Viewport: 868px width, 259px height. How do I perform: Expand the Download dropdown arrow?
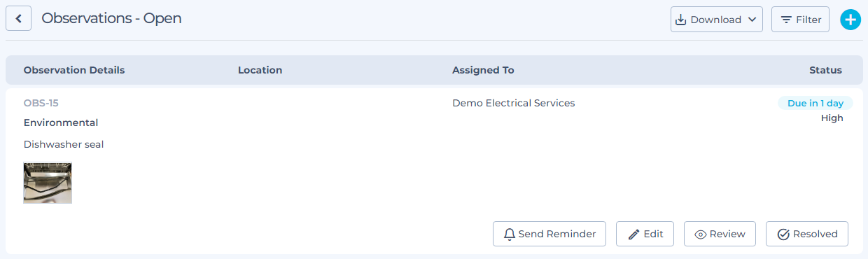[752, 20]
